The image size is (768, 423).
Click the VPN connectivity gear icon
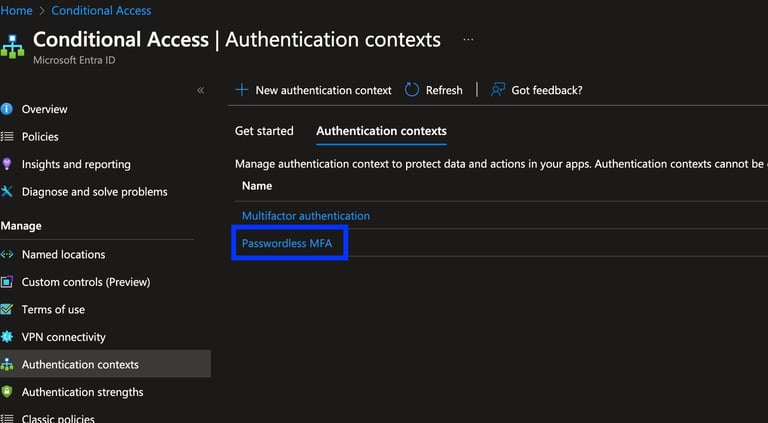[6, 336]
